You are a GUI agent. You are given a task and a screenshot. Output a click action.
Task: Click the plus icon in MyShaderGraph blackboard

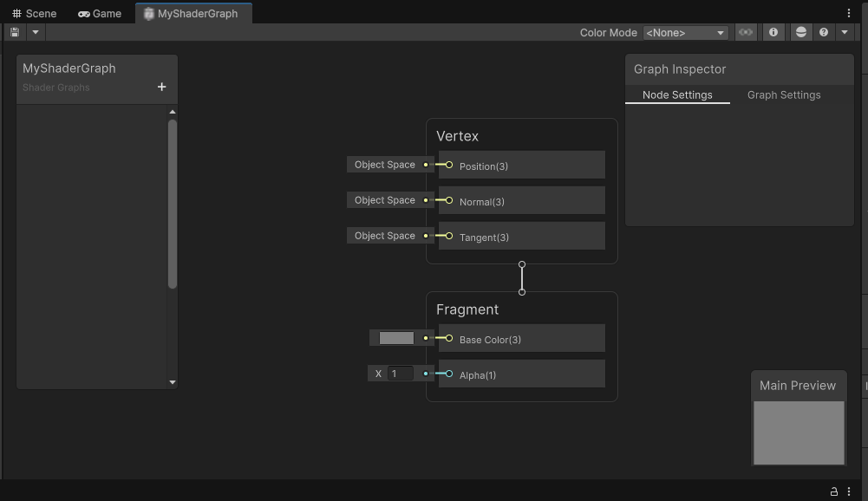point(161,87)
